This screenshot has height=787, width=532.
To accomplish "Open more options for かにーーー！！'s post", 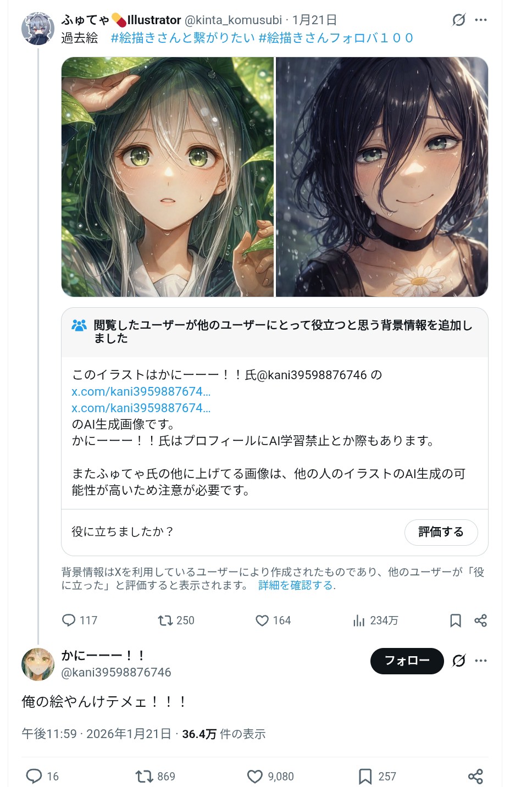I will 481,661.
